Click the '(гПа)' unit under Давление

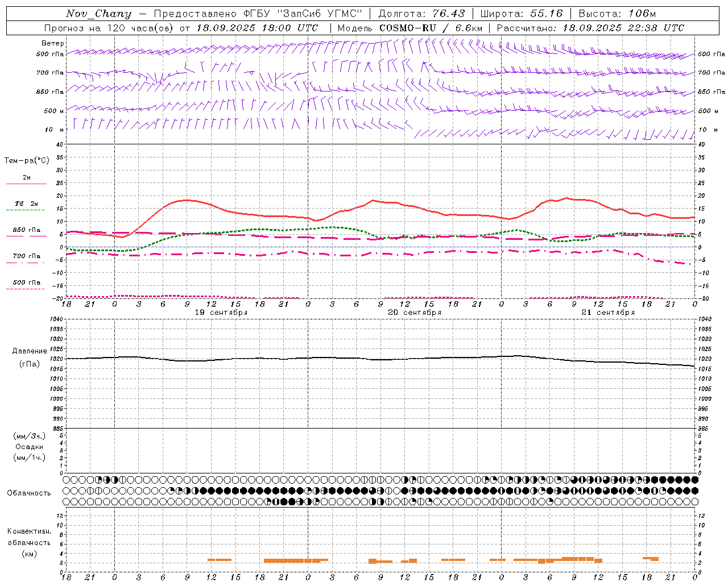click(30, 364)
